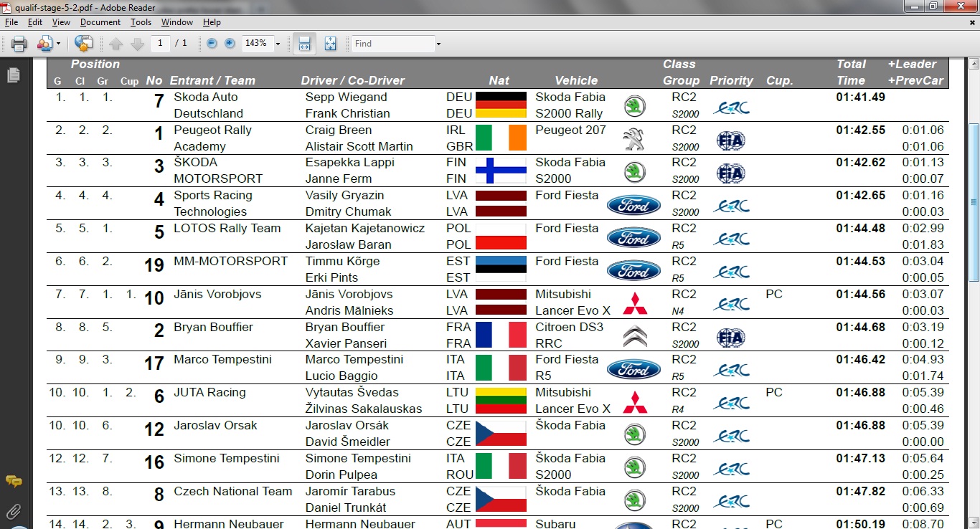Click driver name 'Bryan Bouffier' in driver column

tap(345, 327)
